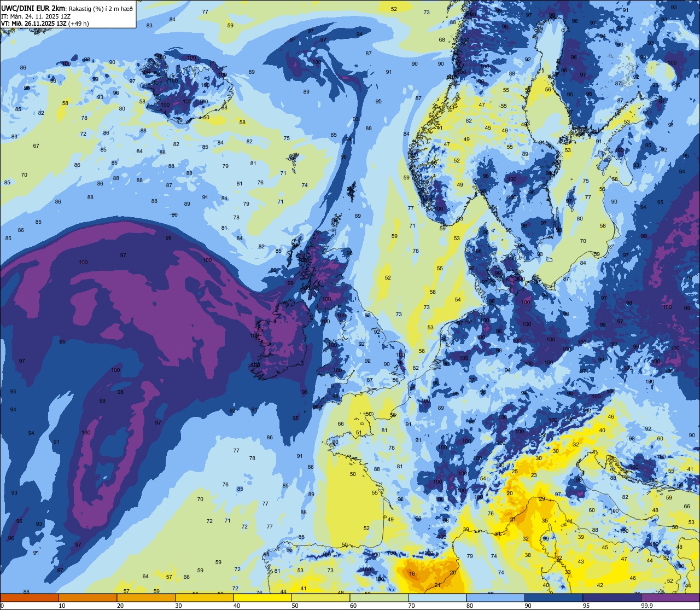The image size is (700, 610).
Task: Click the map title "UWC/DINI EUR 2km"
Action: click(33, 8)
